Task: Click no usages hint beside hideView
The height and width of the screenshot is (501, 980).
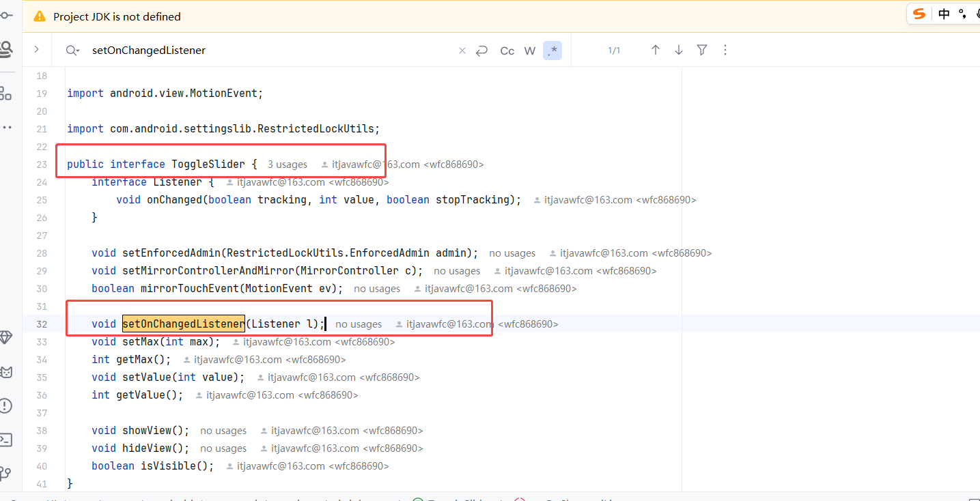Action: pyautogui.click(x=223, y=448)
